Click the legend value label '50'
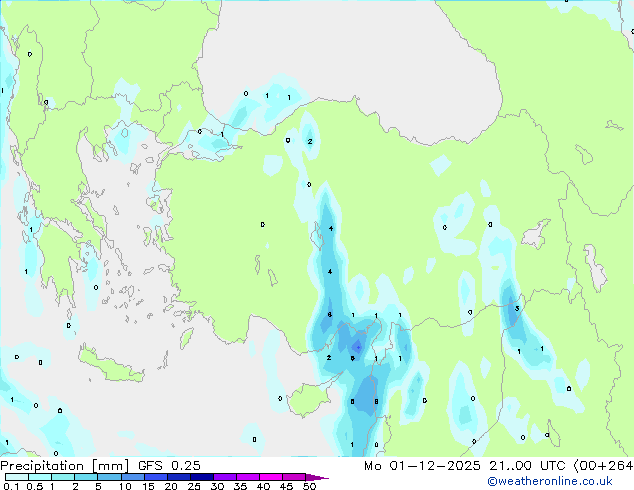 click(x=309, y=486)
